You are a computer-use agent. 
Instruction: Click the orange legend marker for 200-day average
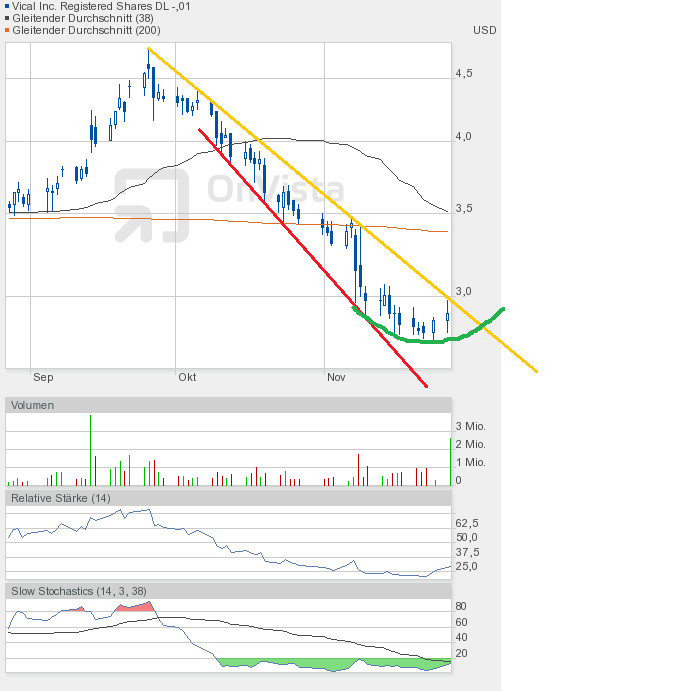pyautogui.click(x=7, y=30)
